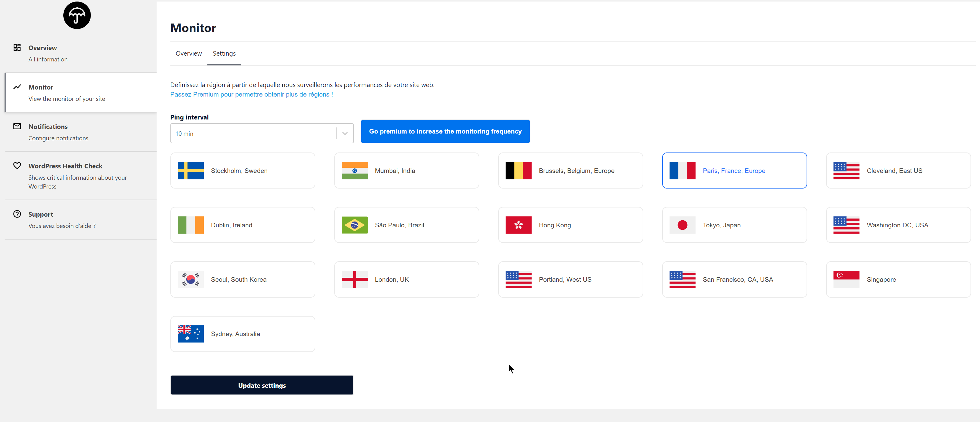Viewport: 980px width, 422px height.
Task: Select London, UK region
Action: 407,279
